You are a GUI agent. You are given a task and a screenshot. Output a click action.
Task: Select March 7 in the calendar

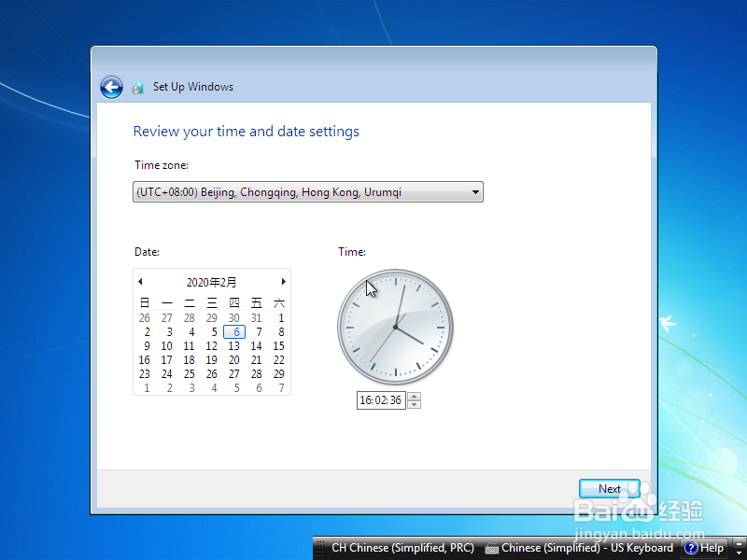tap(281, 388)
